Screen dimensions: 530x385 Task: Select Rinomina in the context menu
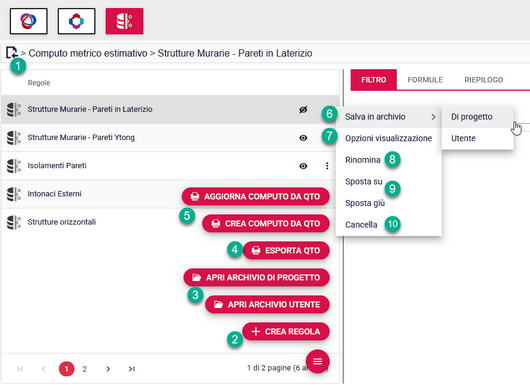(x=389, y=160)
